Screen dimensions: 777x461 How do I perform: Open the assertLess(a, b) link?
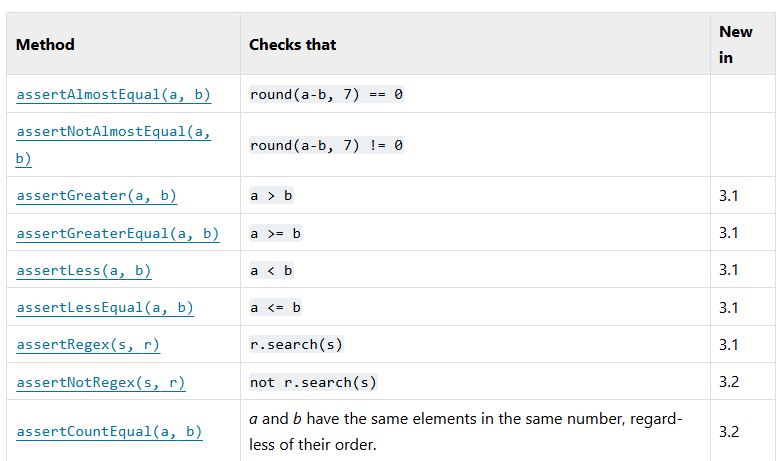pyautogui.click(x=84, y=271)
